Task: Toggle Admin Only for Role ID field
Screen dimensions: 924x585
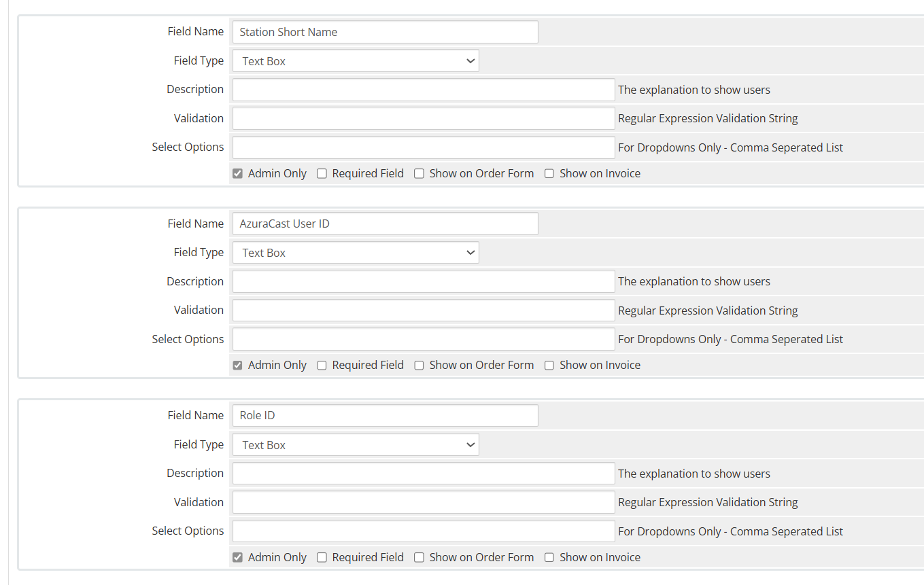Action: (x=237, y=557)
